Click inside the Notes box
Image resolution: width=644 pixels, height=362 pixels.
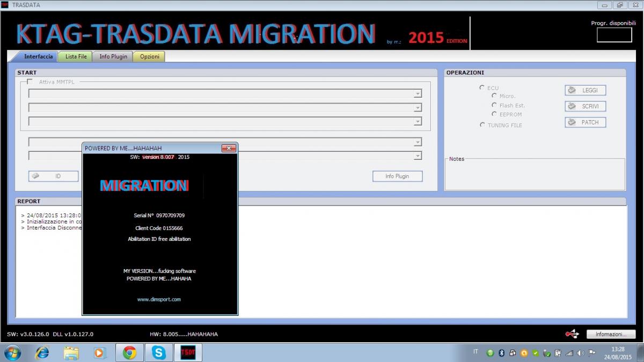pos(535,175)
